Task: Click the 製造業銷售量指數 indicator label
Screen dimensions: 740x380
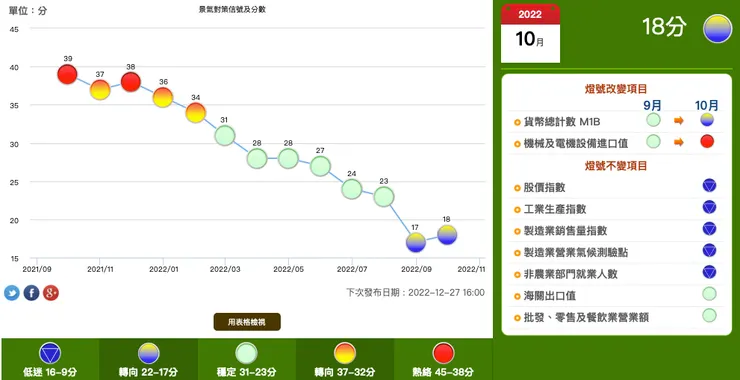Action: [565, 231]
